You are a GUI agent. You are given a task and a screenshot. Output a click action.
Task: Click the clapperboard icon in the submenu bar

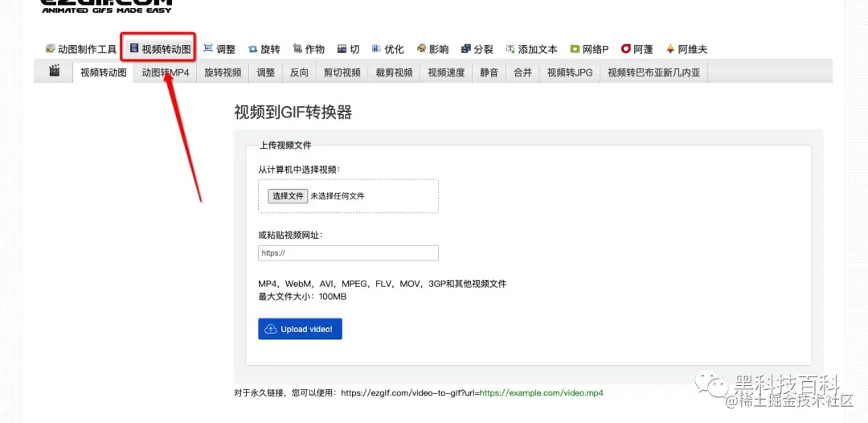click(x=54, y=71)
